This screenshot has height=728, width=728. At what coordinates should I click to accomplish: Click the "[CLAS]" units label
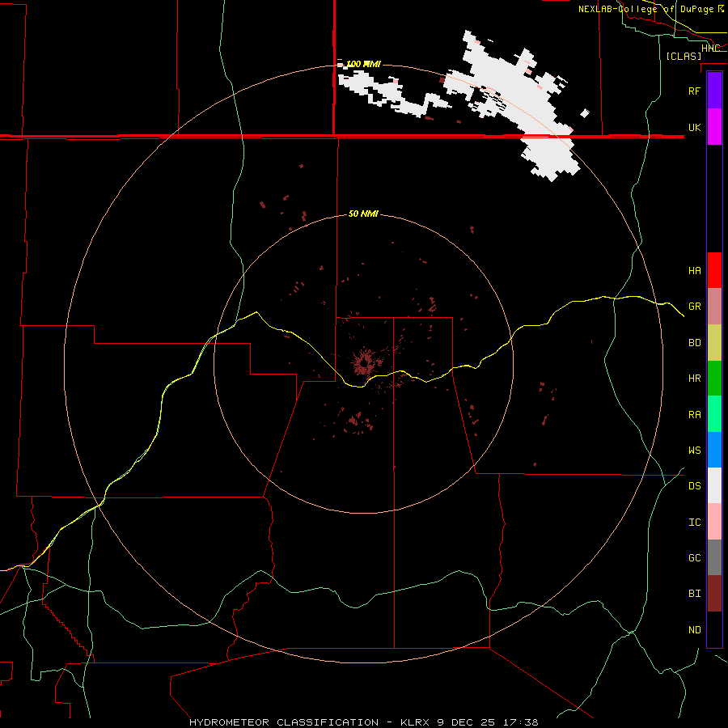pyautogui.click(x=684, y=56)
